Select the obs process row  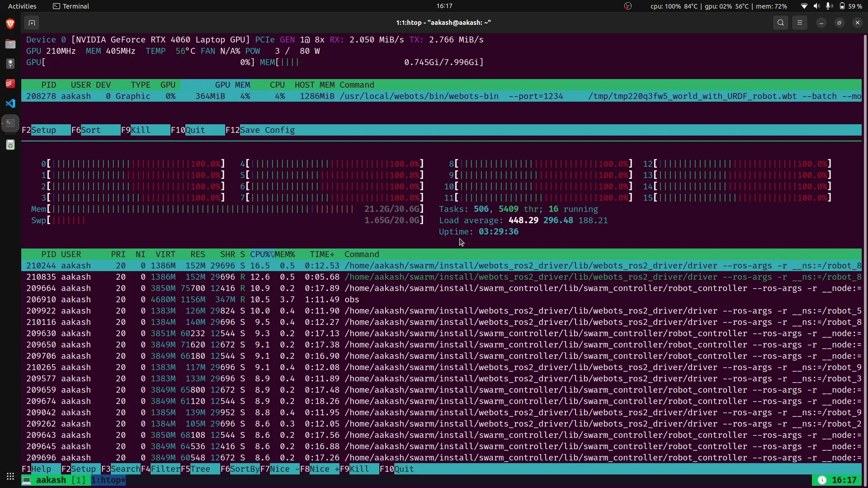click(352, 300)
